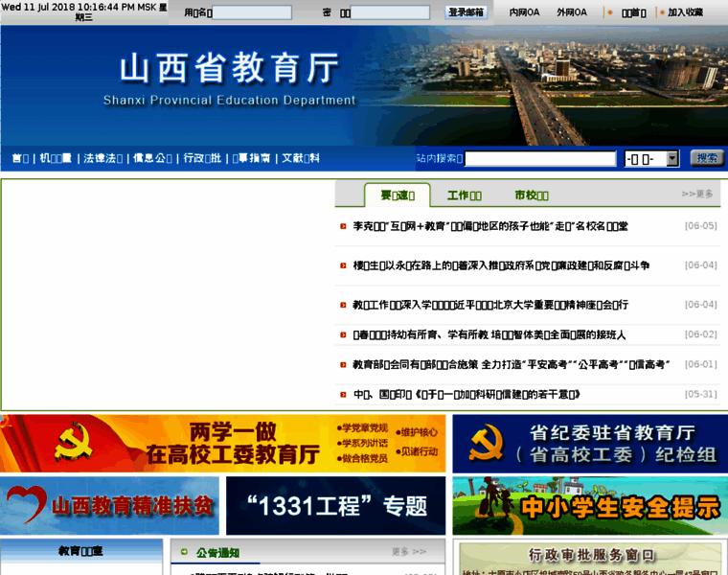The image size is (728, 575).
Task: Click the site search input field
Action: 540,159
